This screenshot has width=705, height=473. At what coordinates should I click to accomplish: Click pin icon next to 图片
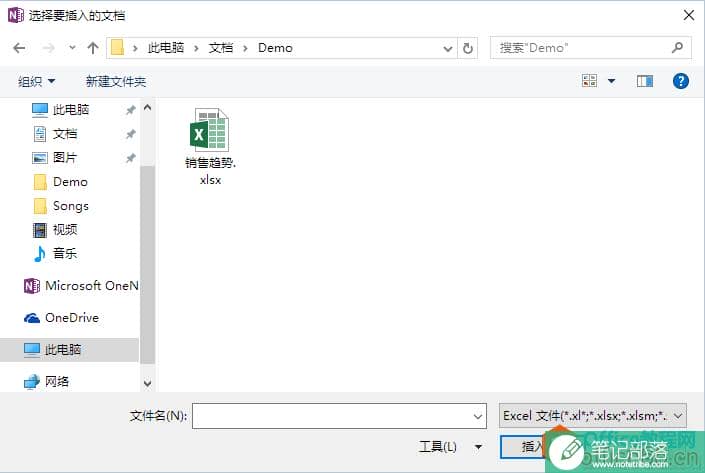click(130, 158)
